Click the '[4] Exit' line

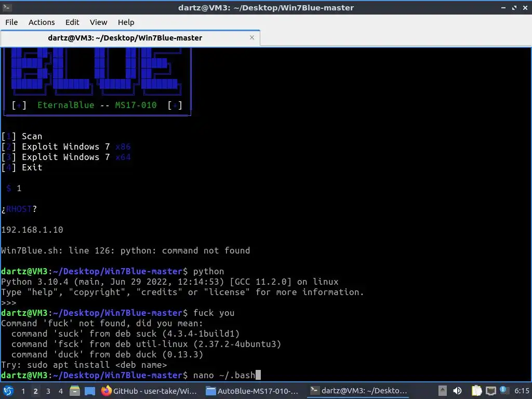pyautogui.click(x=22, y=168)
